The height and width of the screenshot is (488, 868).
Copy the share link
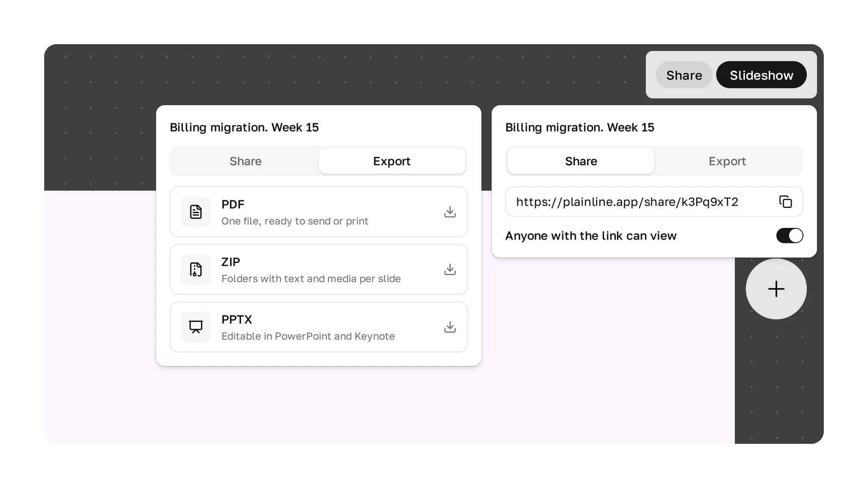click(786, 202)
